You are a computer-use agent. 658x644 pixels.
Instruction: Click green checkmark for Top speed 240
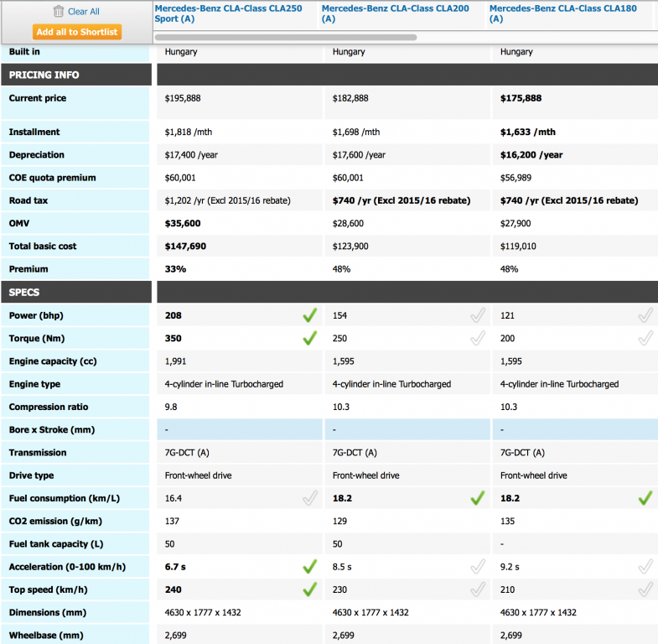[x=309, y=589]
